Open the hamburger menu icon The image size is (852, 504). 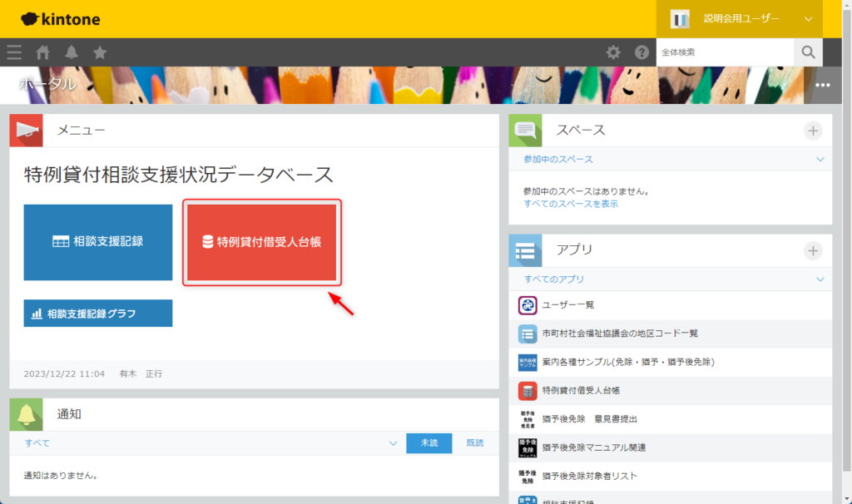pos(14,52)
